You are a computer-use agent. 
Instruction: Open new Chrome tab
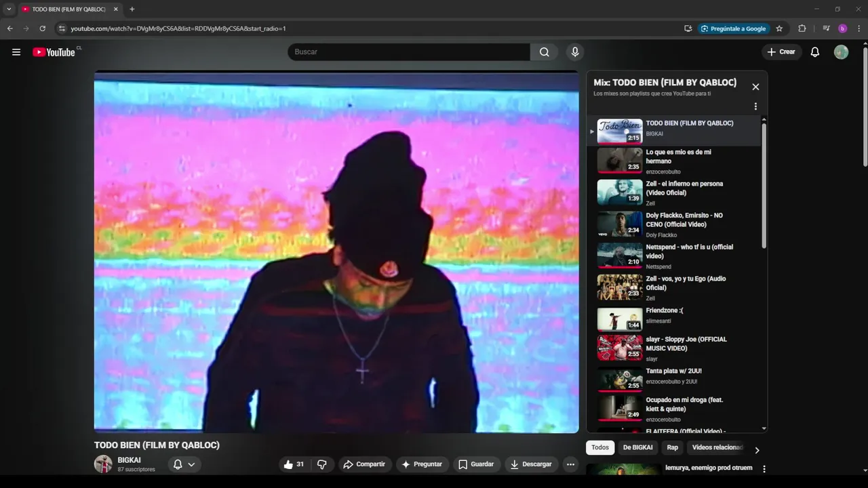(x=132, y=9)
